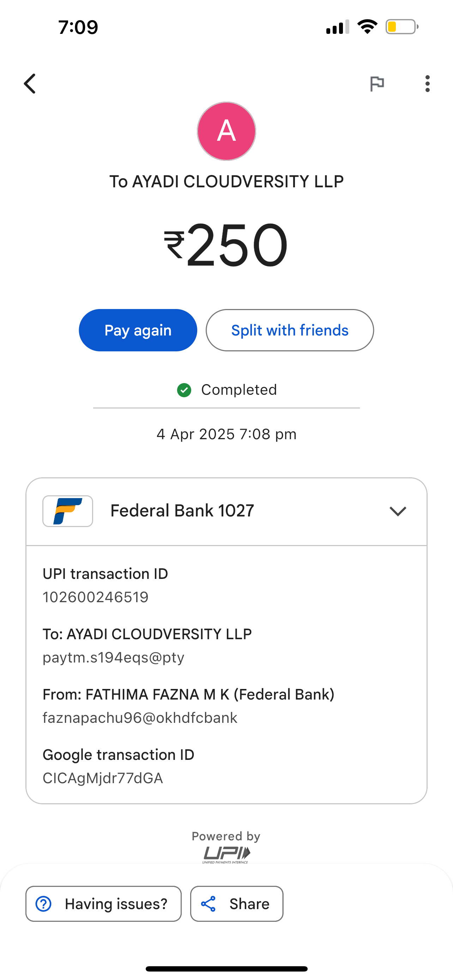The width and height of the screenshot is (453, 980).
Task: Tap Split with friends button
Action: 290,330
